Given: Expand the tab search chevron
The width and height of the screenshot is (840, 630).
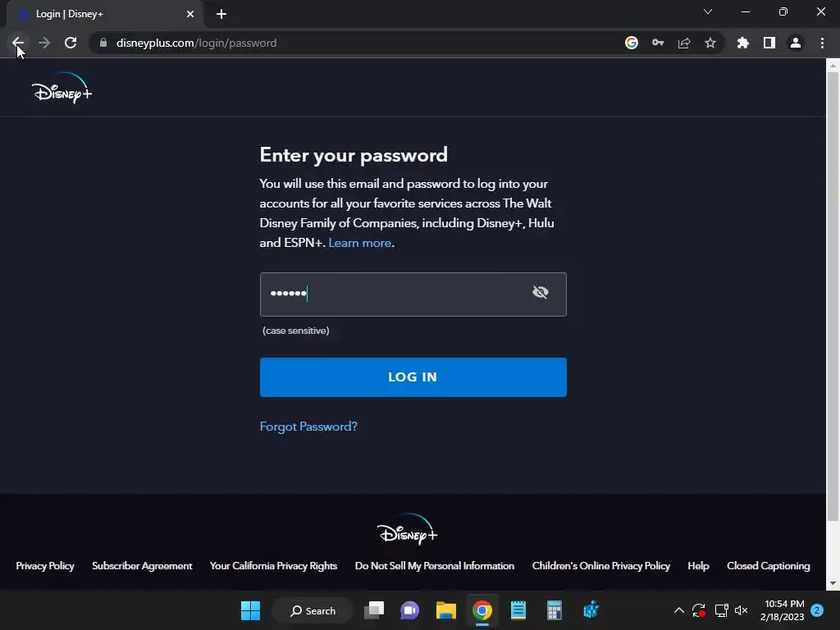Looking at the screenshot, I should pyautogui.click(x=708, y=11).
